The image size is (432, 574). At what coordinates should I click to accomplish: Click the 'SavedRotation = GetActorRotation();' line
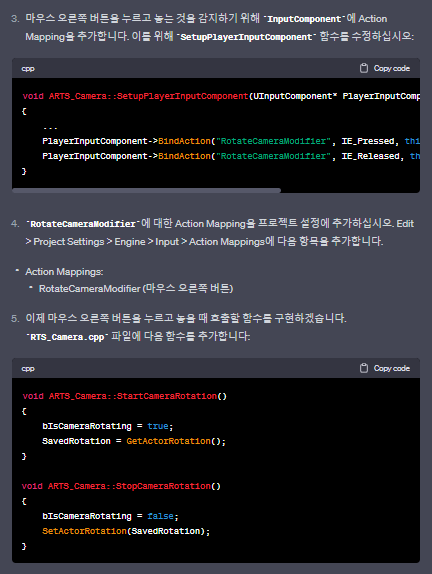[134, 441]
